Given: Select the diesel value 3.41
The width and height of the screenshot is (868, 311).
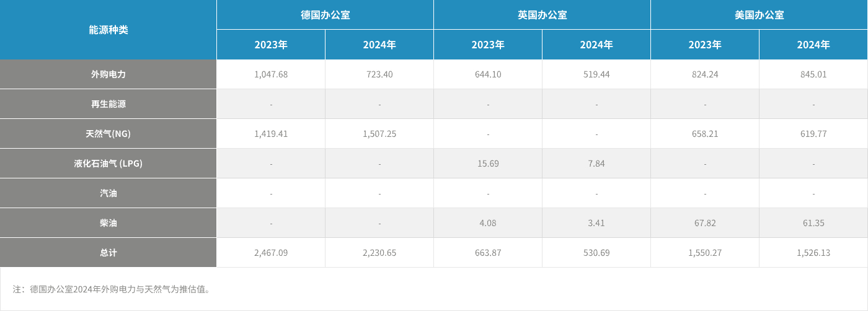Looking at the screenshot, I should tap(596, 223).
